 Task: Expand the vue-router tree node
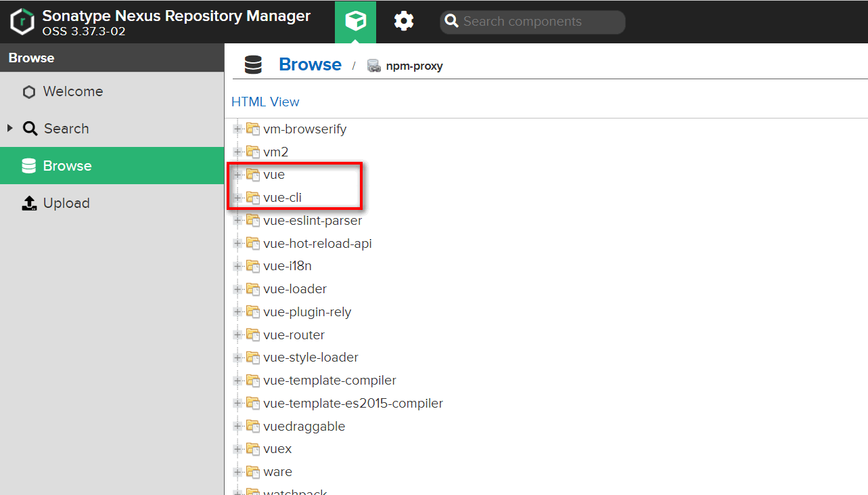(x=237, y=335)
